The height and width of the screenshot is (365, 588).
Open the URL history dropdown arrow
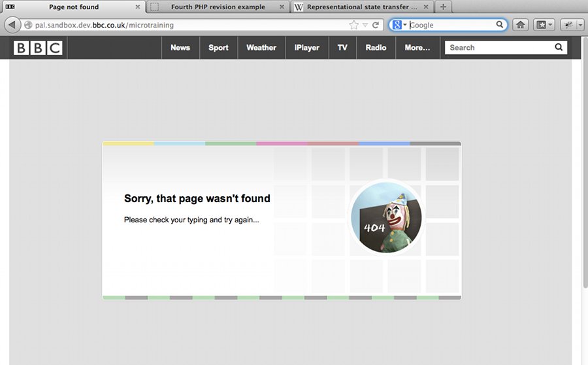tap(365, 25)
